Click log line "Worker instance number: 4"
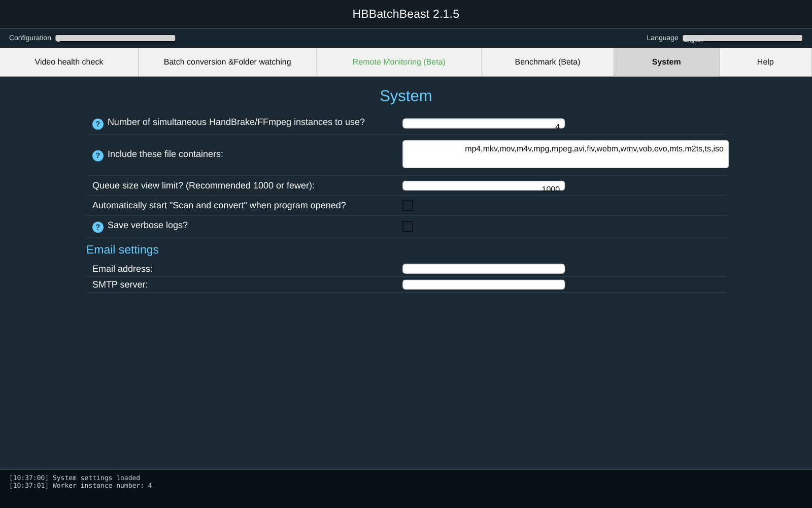This screenshot has width=812, height=508. [x=81, y=486]
